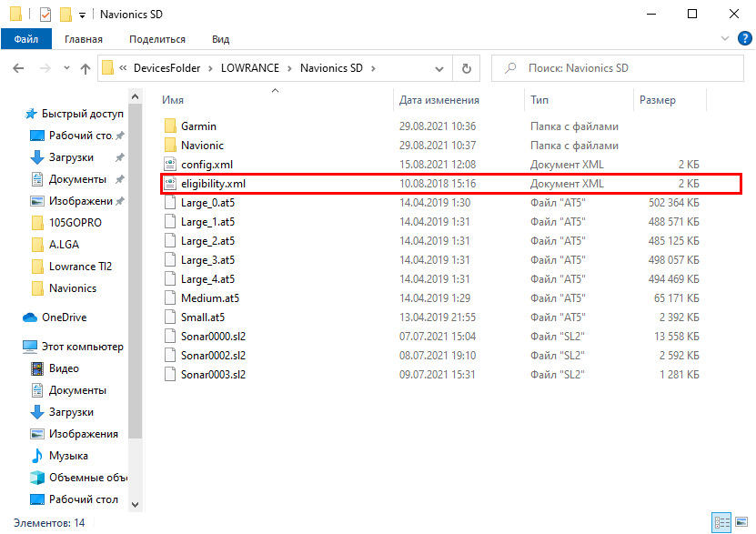The width and height of the screenshot is (756, 534).
Task: Switch to large thumbnails view icon
Action: point(741,522)
